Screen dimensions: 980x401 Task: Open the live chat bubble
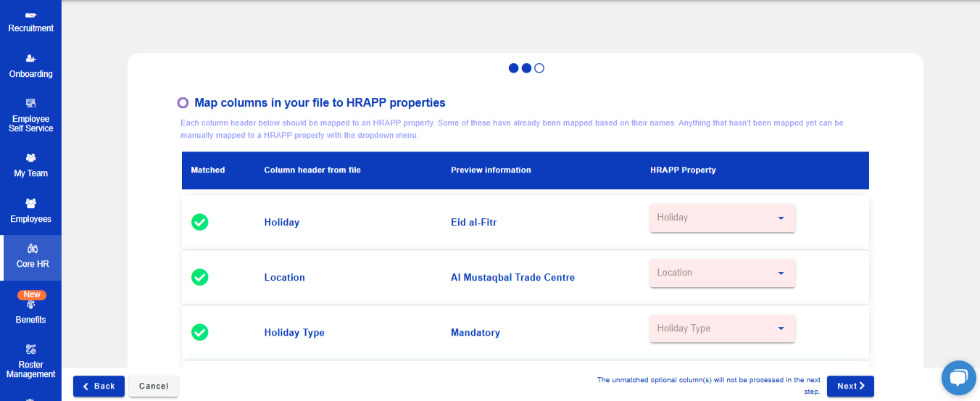tap(958, 378)
